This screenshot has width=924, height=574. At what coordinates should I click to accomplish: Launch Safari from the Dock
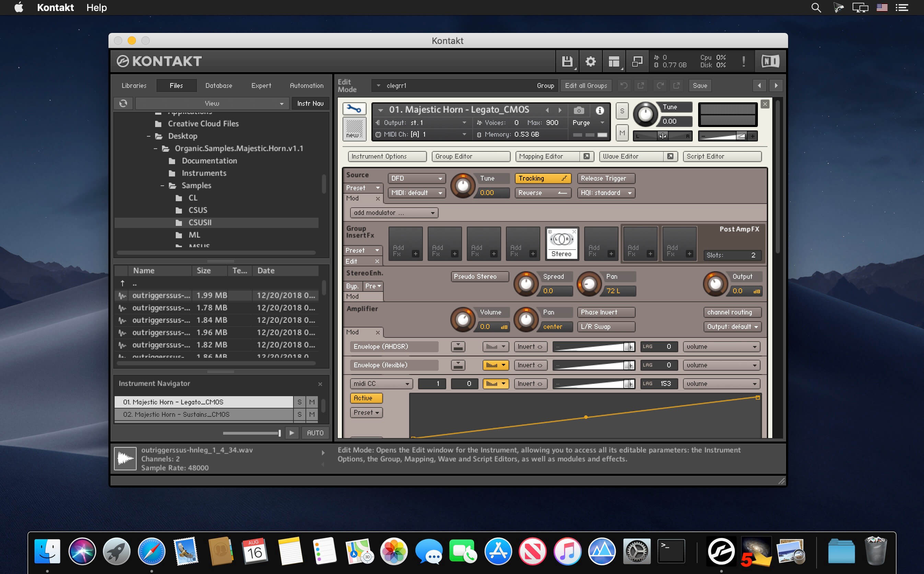[151, 551]
